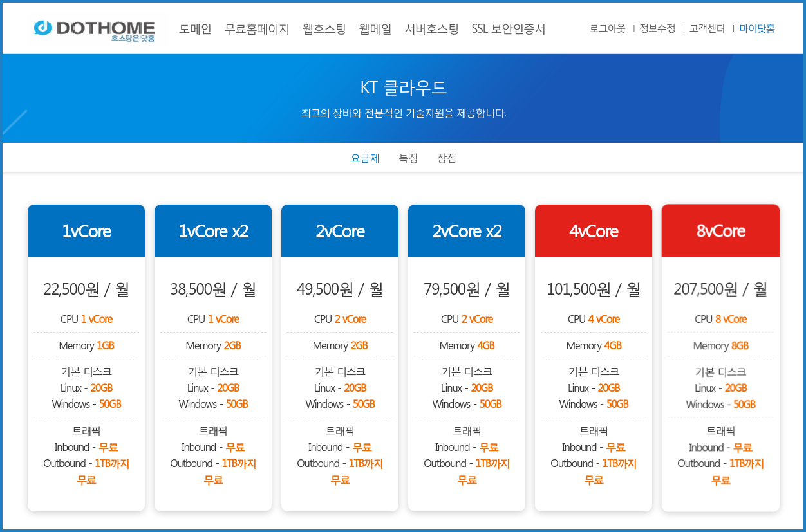This screenshot has height=532, width=806.
Task: Open the 정보수정 link
Action: 657,29
